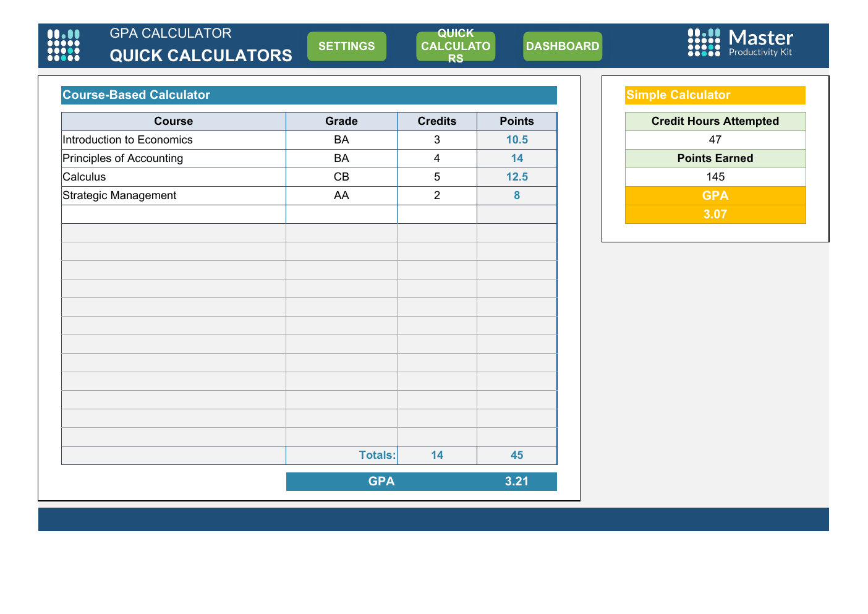
Task: Click the simple calculator GPA result 3.07
Action: click(715, 215)
